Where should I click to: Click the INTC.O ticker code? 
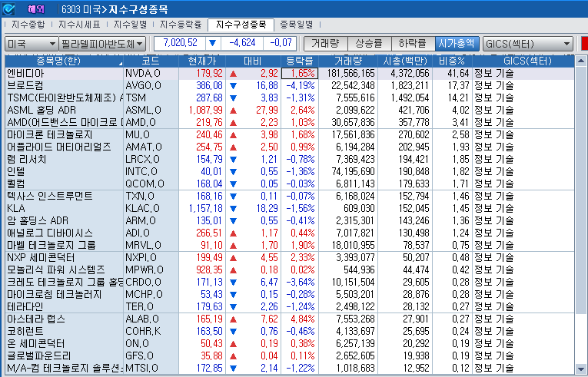click(141, 172)
